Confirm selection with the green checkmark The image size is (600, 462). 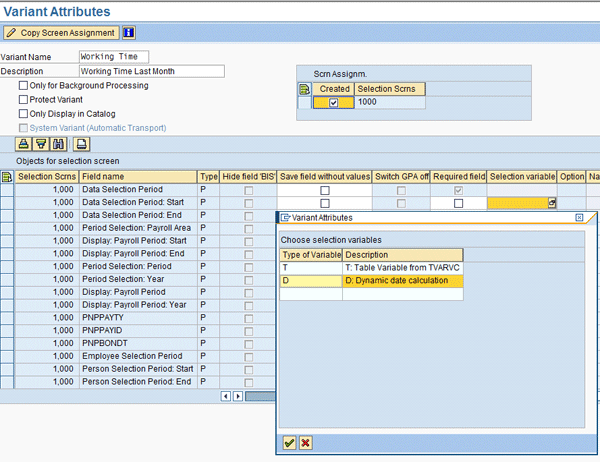point(289,442)
